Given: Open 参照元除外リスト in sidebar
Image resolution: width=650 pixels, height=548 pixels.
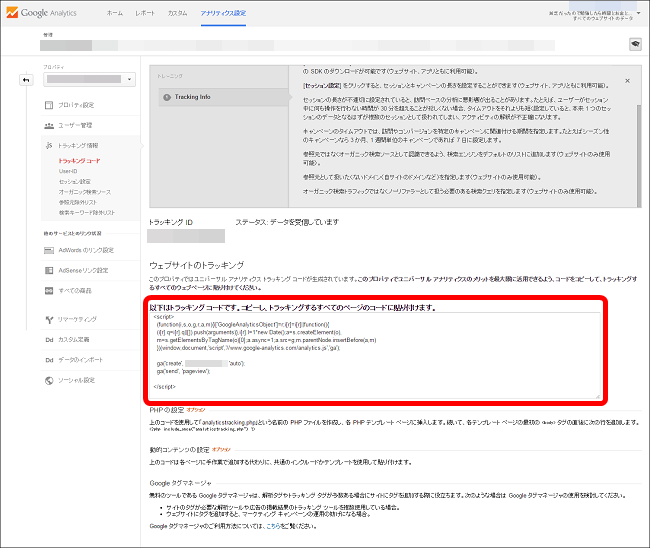Looking at the screenshot, I should click(x=78, y=202).
